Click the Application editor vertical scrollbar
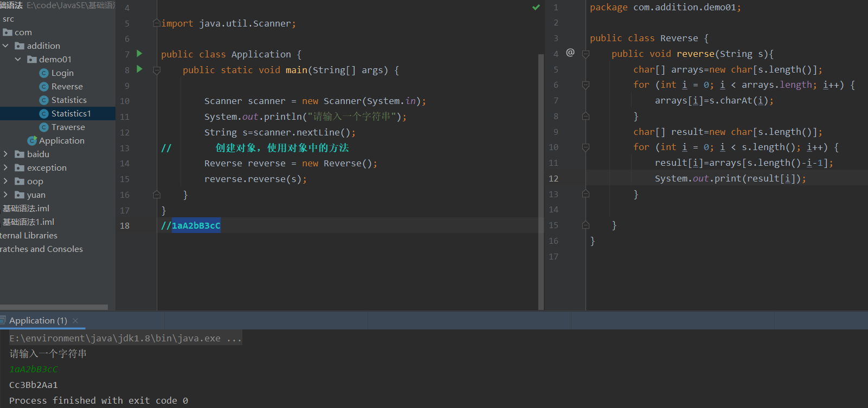 pos(541,182)
